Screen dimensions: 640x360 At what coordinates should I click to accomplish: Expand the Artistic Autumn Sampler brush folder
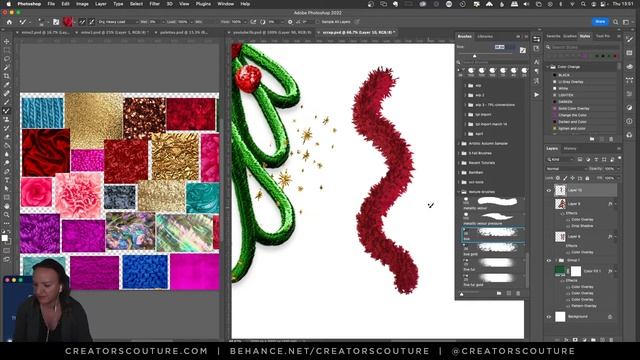459,144
